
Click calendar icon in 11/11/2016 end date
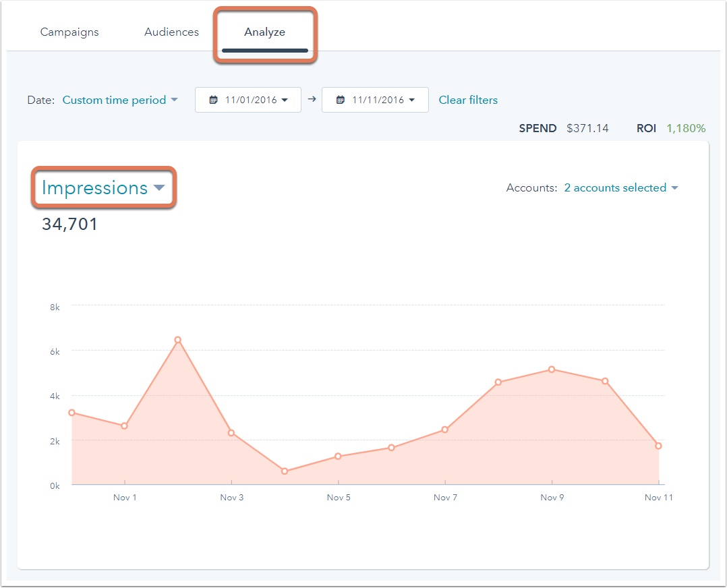tap(340, 100)
